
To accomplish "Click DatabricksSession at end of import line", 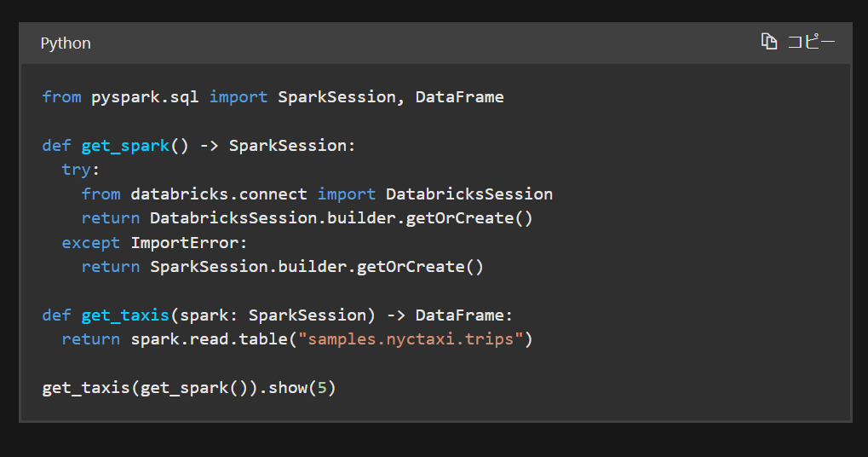I will [468, 194].
